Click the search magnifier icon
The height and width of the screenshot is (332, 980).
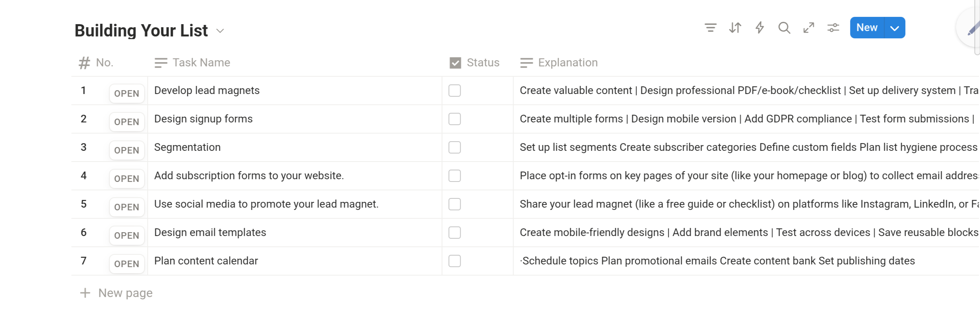pos(784,28)
